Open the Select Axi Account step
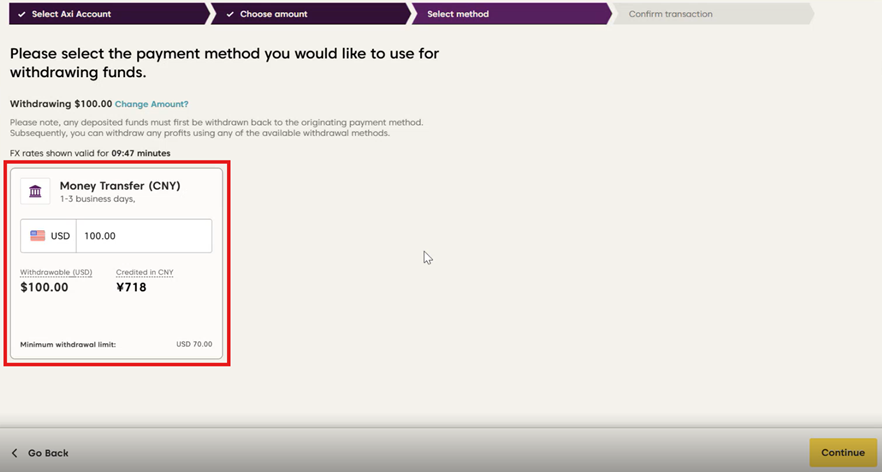This screenshot has height=472, width=882. 71,14
